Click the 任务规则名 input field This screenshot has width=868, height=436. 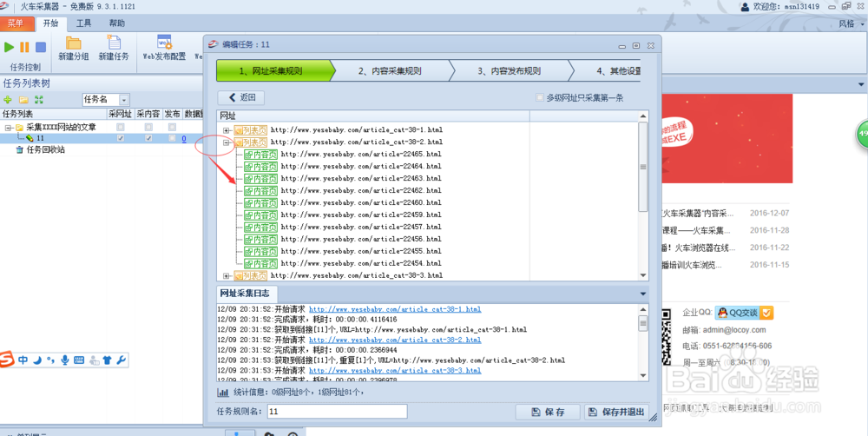337,412
